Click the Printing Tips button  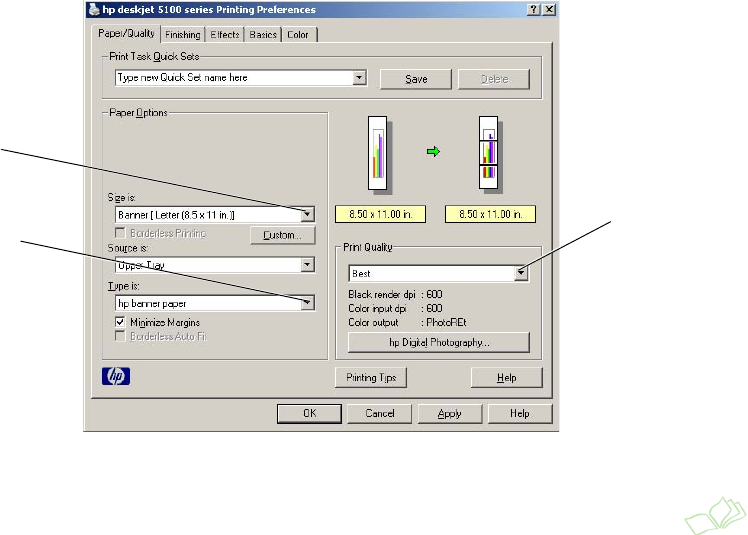[x=371, y=378]
